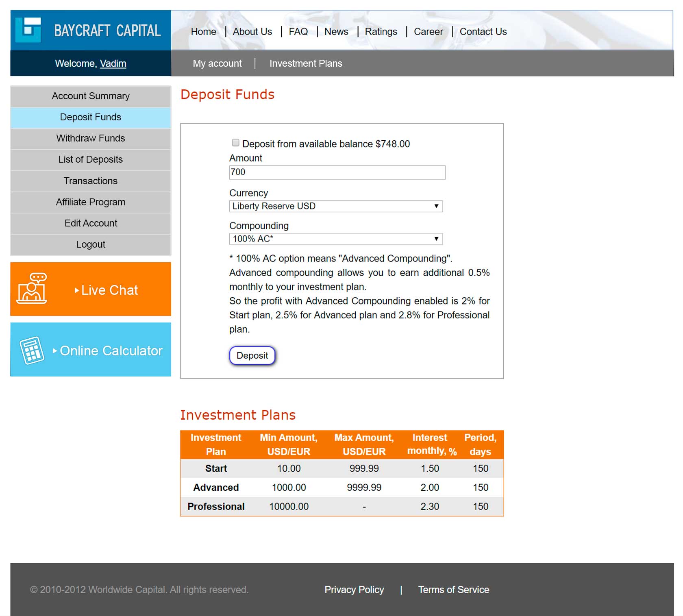
Task: Expand the Compounding dropdown
Action: click(335, 239)
